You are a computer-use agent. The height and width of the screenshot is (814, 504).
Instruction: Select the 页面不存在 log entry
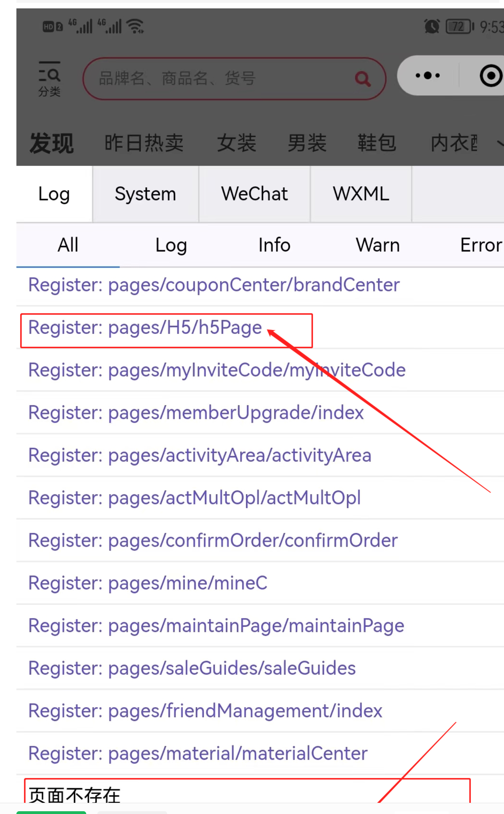click(x=260, y=790)
